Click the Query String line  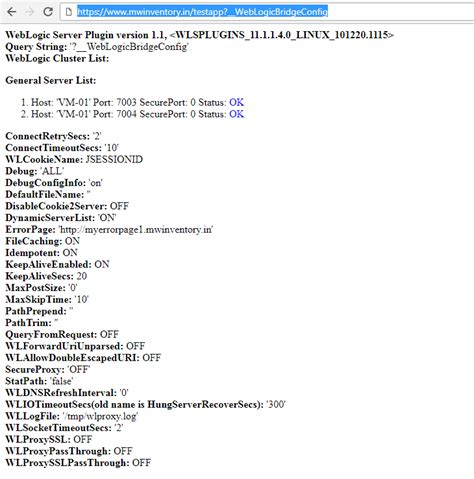pyautogui.click(x=97, y=47)
